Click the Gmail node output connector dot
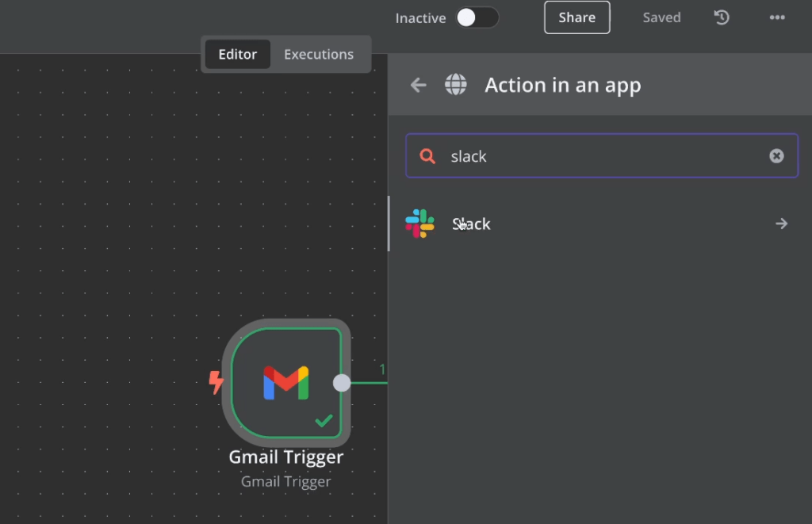 pos(342,383)
